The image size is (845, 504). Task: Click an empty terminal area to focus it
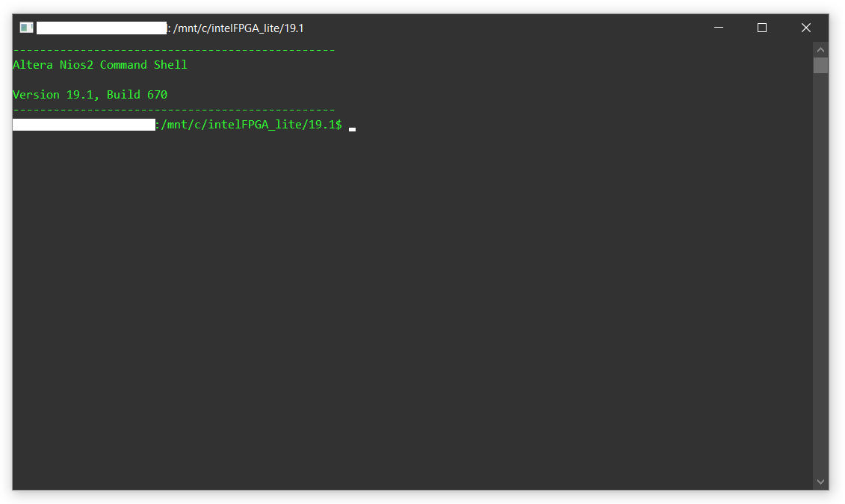[418, 299]
